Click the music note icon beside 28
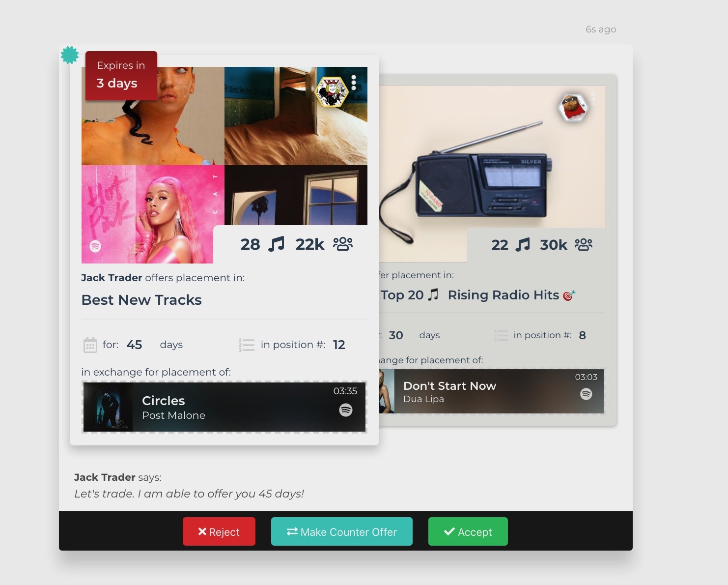 (276, 244)
